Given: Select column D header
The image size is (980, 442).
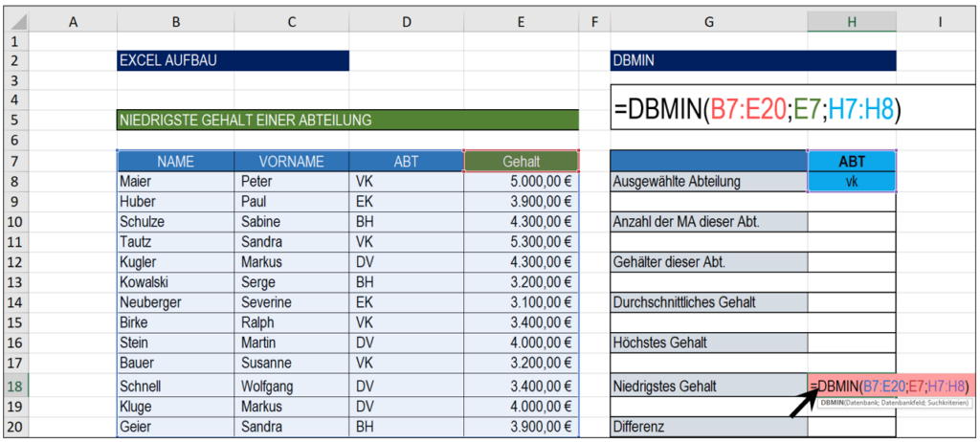Looking at the screenshot, I should click(x=407, y=23).
